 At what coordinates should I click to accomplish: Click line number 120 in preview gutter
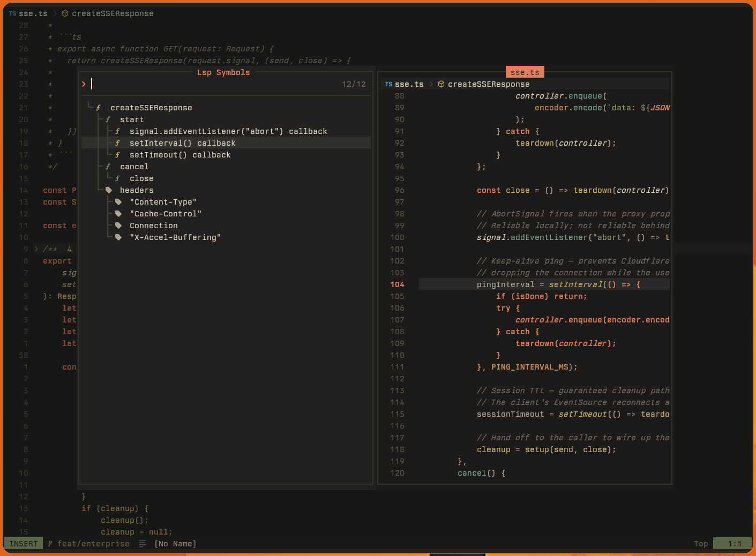coord(398,473)
